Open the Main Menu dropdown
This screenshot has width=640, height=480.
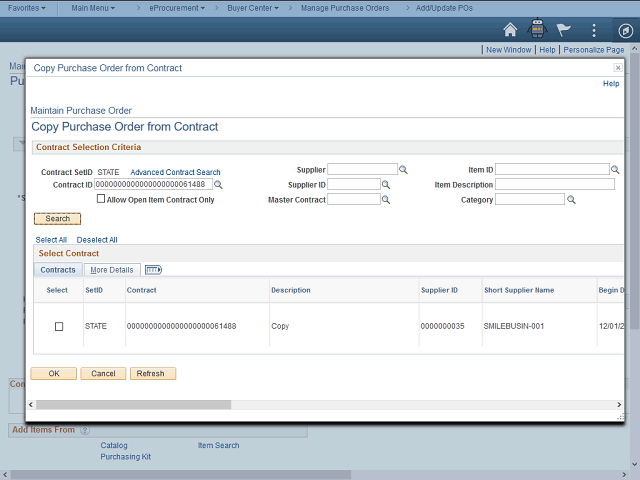pyautogui.click(x=94, y=8)
